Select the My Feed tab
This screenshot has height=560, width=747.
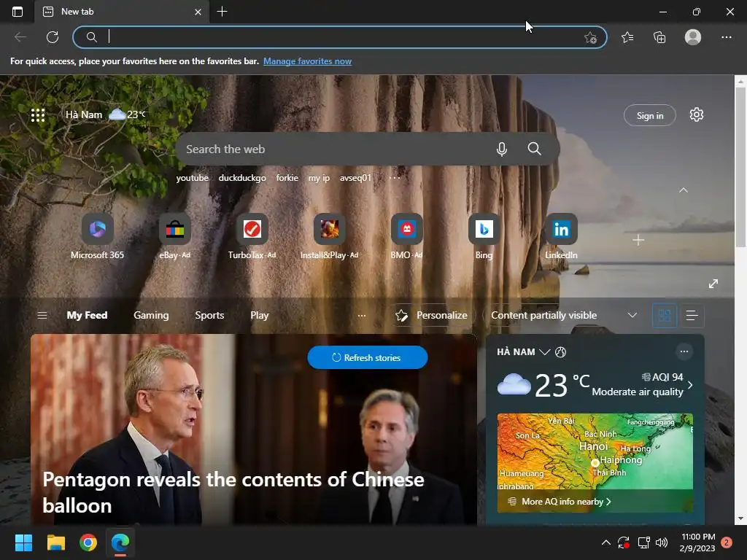(88, 315)
